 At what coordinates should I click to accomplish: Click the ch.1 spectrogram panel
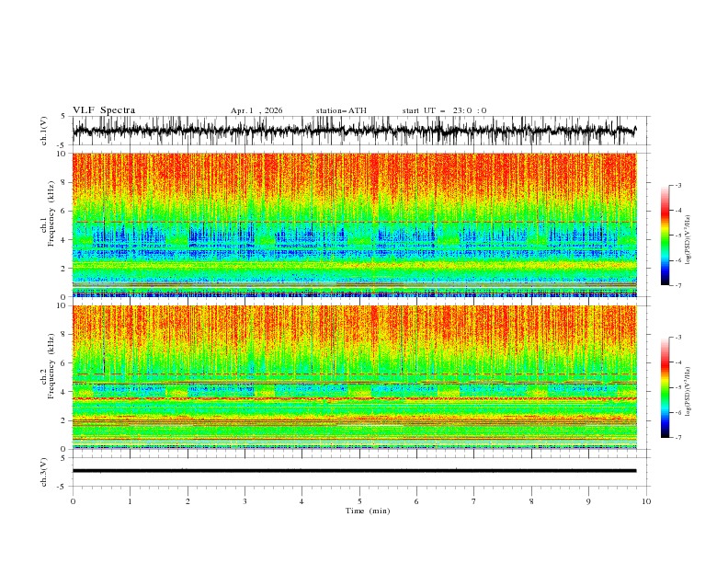(354, 224)
